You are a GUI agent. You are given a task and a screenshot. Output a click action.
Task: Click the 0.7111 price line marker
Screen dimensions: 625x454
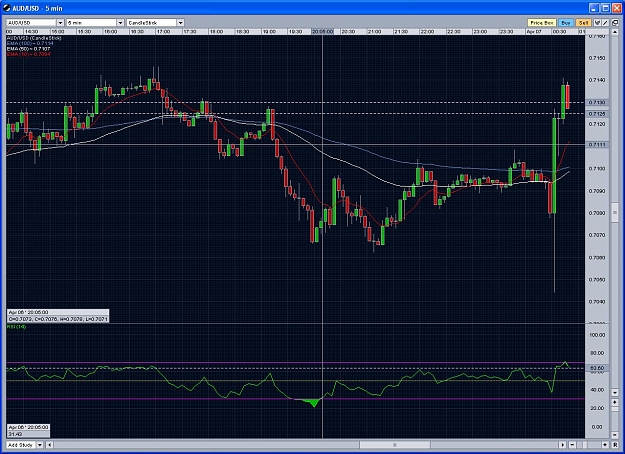point(597,144)
